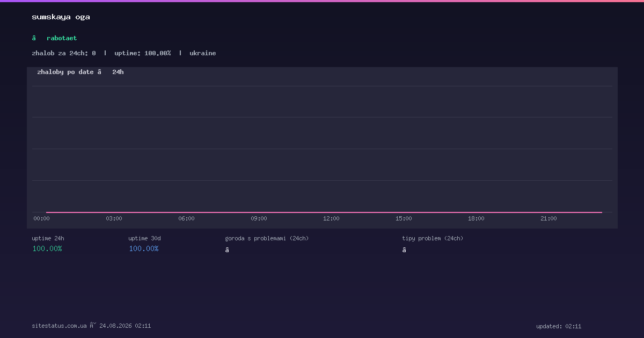Click the 12:00 time axis label
Image resolution: width=644 pixels, height=338 pixels.
331,218
